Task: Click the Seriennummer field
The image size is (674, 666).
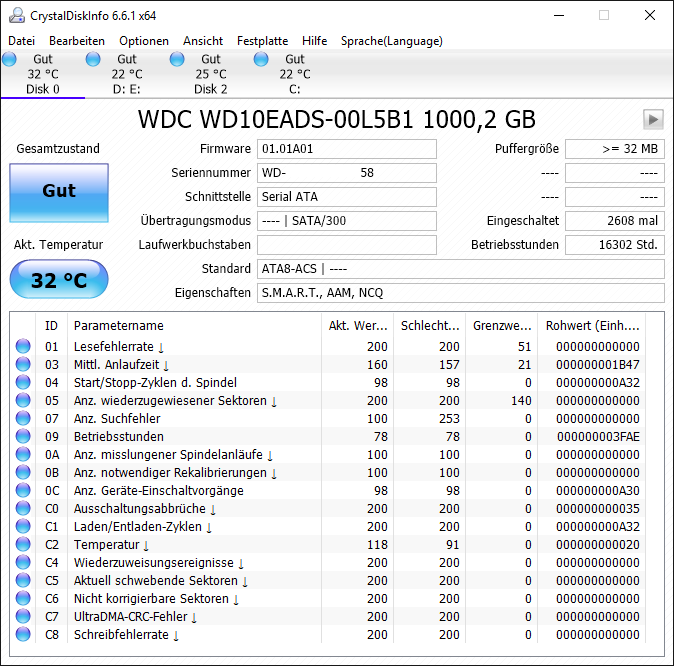Action: (347, 173)
